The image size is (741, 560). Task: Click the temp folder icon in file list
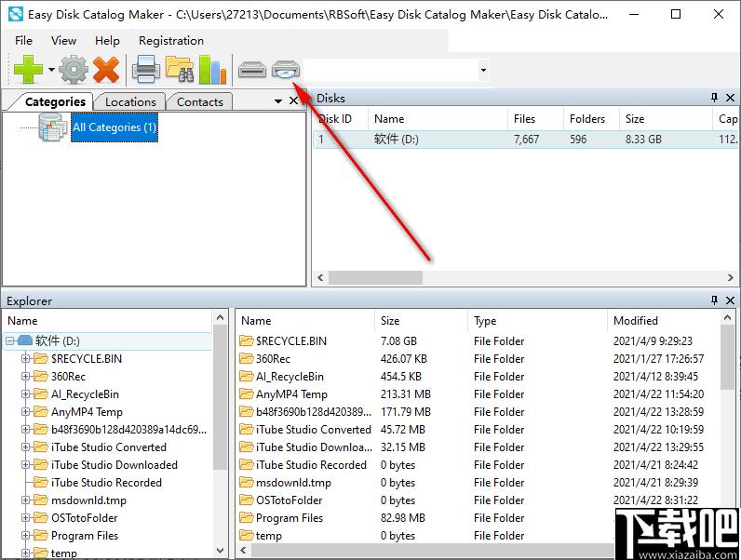246,536
